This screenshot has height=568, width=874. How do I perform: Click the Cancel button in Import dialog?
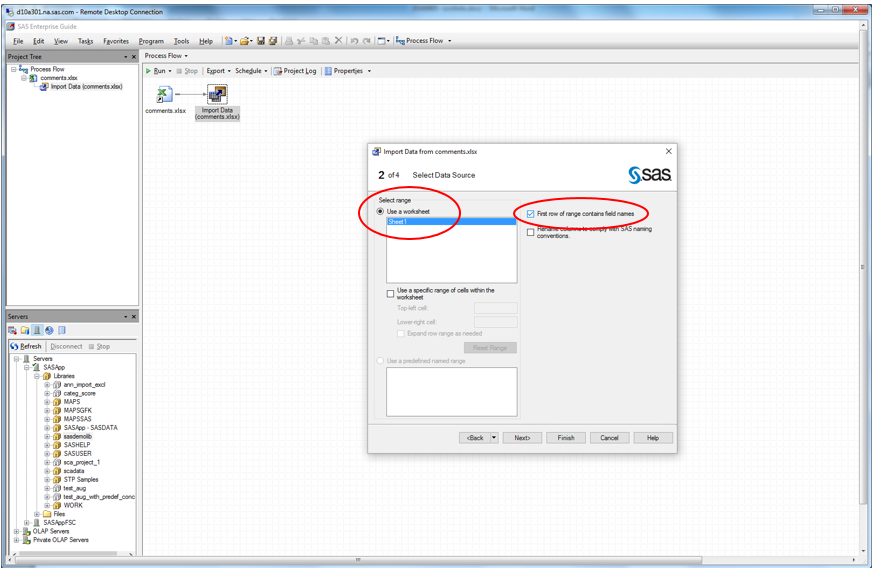click(609, 438)
